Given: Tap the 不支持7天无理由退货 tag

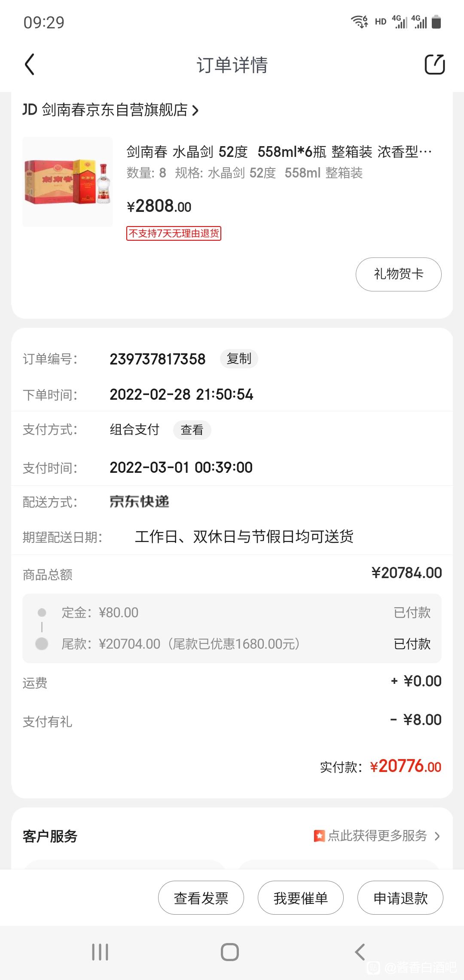Looking at the screenshot, I should 174,233.
